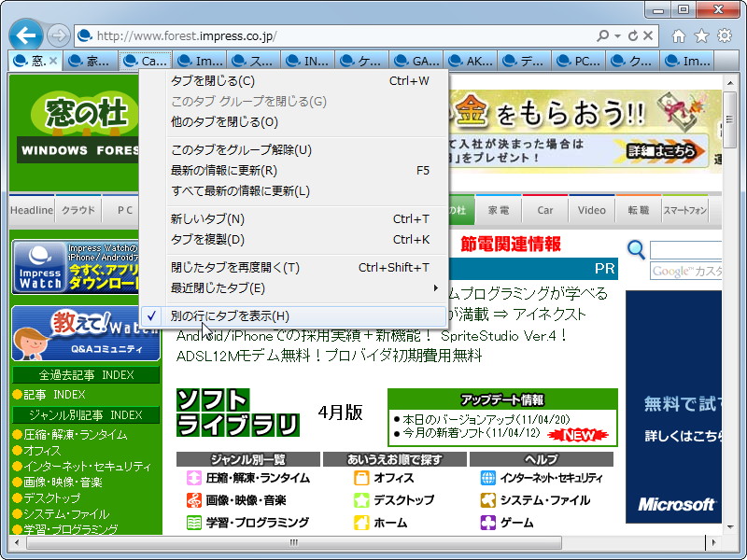Open ジャンル別記事 INDEX link
This screenshot has width=747, height=560.
point(86,415)
